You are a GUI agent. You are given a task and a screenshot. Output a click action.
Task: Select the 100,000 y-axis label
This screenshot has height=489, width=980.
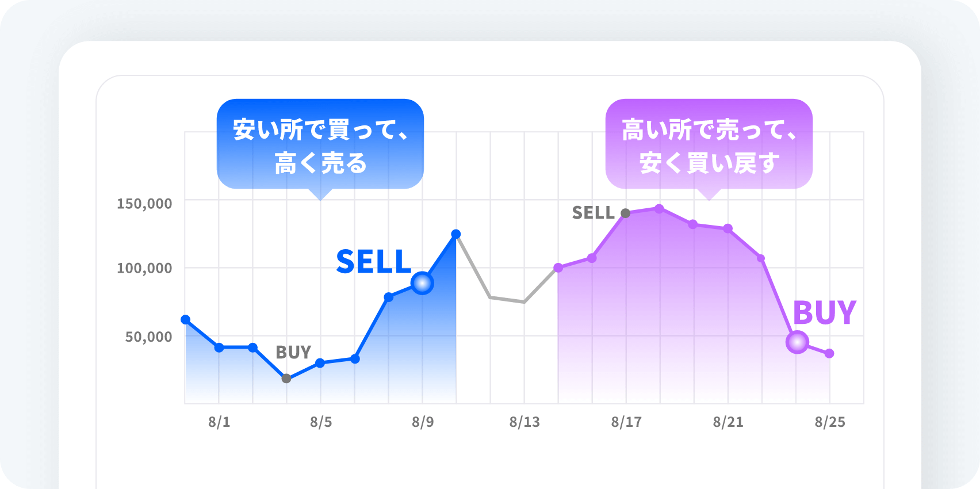(x=144, y=268)
